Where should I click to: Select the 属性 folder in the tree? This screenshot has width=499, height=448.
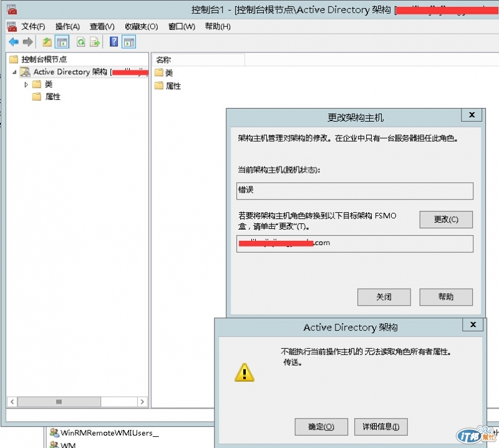coord(46,97)
